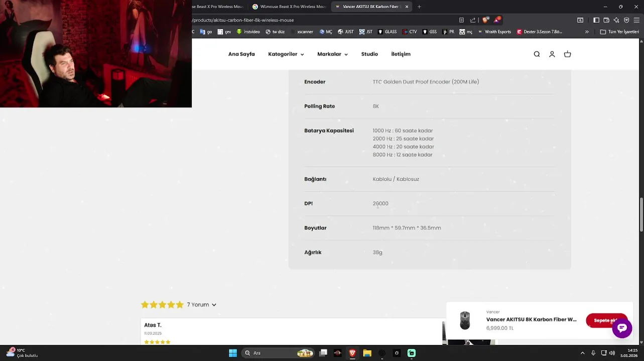Open the site search magnifier icon
This screenshot has height=361, width=644.
click(537, 54)
